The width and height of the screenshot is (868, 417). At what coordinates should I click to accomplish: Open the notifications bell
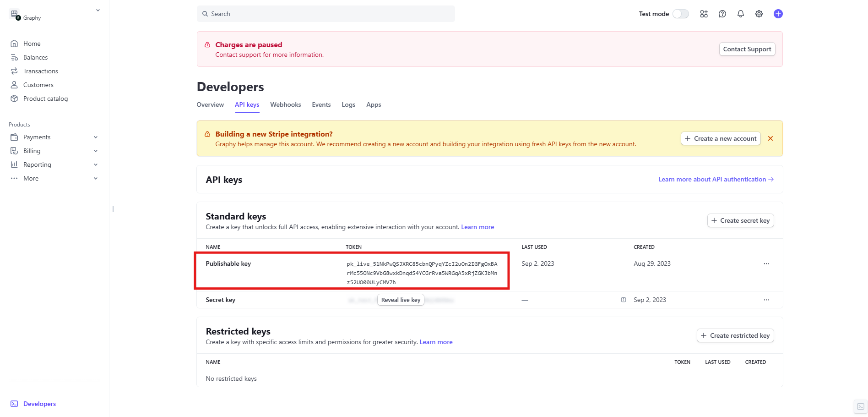click(x=740, y=14)
